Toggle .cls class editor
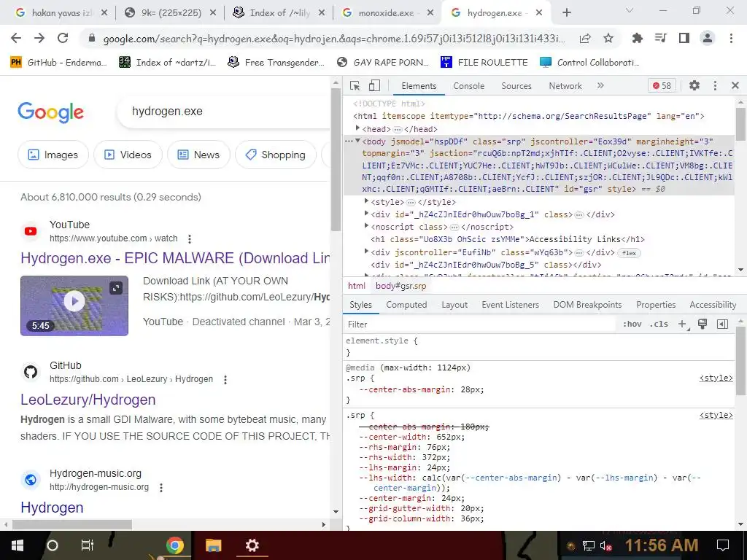This screenshot has height=560, width=747. click(659, 324)
